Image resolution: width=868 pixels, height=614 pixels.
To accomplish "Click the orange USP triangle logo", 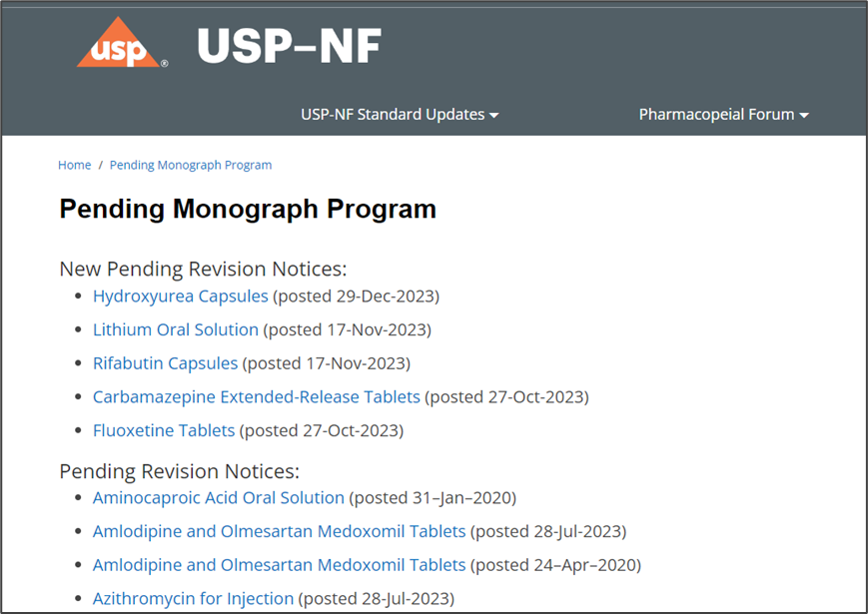I will pyautogui.click(x=120, y=45).
